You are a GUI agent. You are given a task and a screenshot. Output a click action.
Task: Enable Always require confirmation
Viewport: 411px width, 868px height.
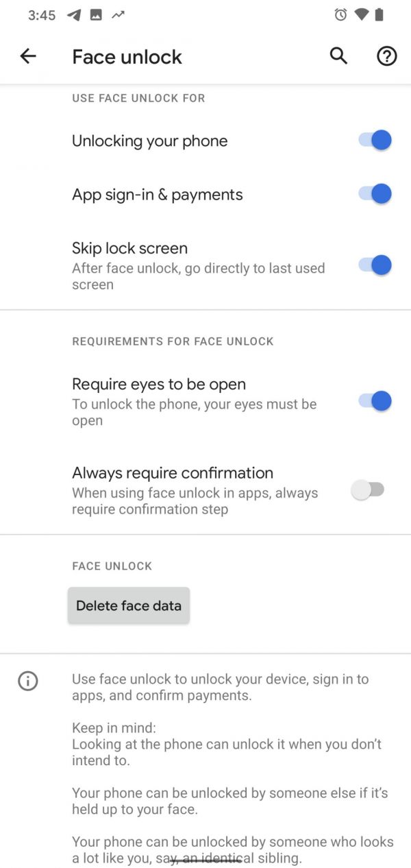(x=369, y=490)
